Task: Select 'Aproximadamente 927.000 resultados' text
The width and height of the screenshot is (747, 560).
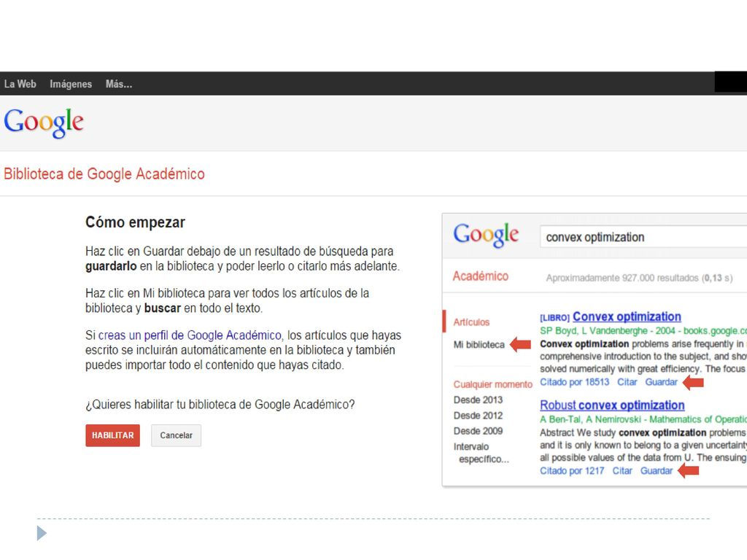Action: pyautogui.click(x=622, y=278)
